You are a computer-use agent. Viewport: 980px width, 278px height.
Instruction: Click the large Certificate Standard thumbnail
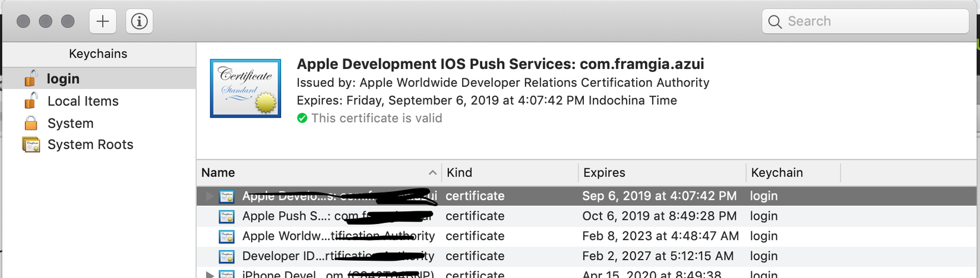(245, 89)
